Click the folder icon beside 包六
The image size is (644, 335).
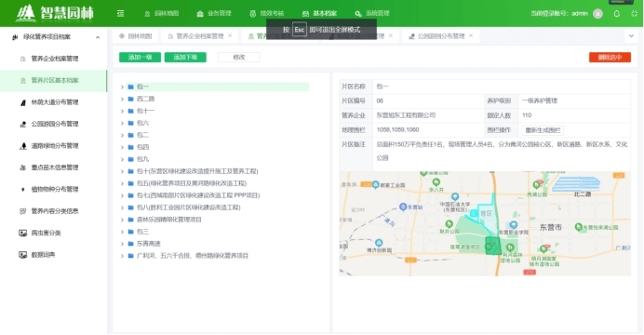(130, 123)
